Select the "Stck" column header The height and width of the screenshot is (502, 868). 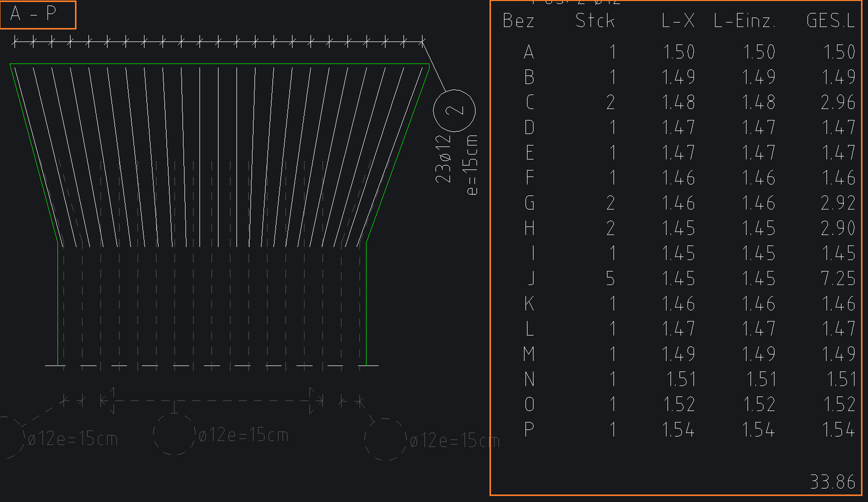(x=595, y=21)
